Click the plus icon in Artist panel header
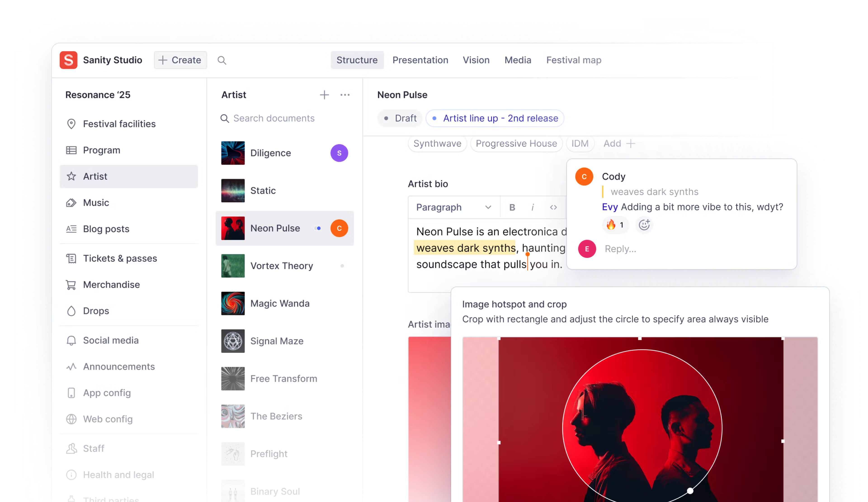The height and width of the screenshot is (502, 868). click(324, 95)
